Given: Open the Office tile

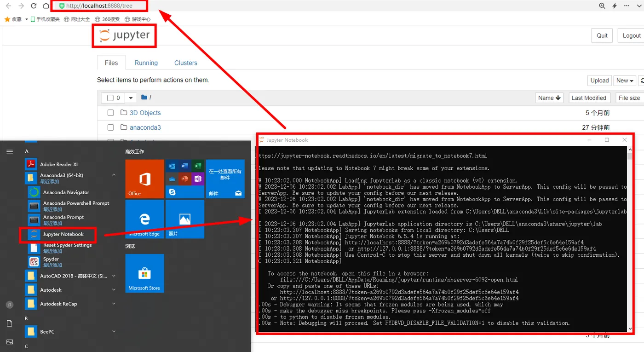Looking at the screenshot, I should [144, 179].
